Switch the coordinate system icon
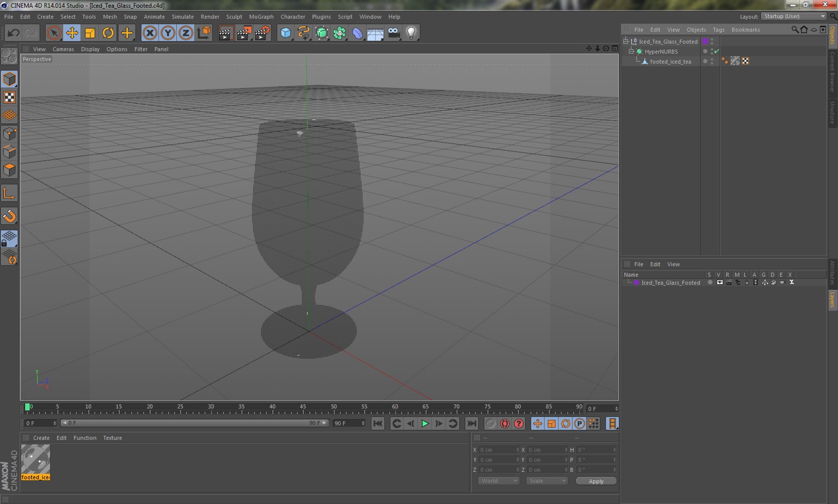Viewport: 838px width, 504px height. click(x=204, y=33)
